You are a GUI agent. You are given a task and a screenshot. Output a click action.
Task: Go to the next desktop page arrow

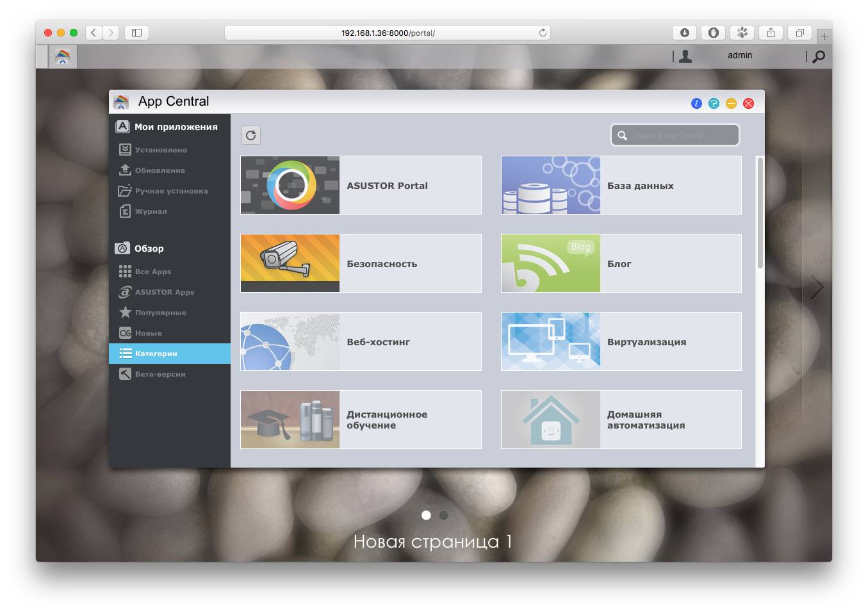(x=816, y=288)
